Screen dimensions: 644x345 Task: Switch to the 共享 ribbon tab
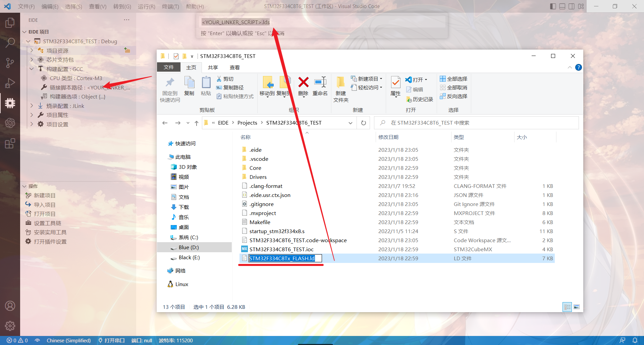tap(213, 67)
